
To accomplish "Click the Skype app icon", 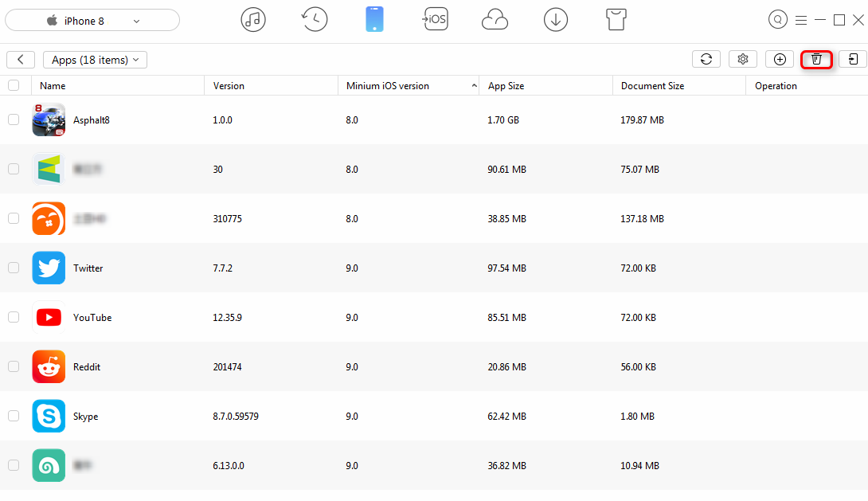I will click(49, 416).
